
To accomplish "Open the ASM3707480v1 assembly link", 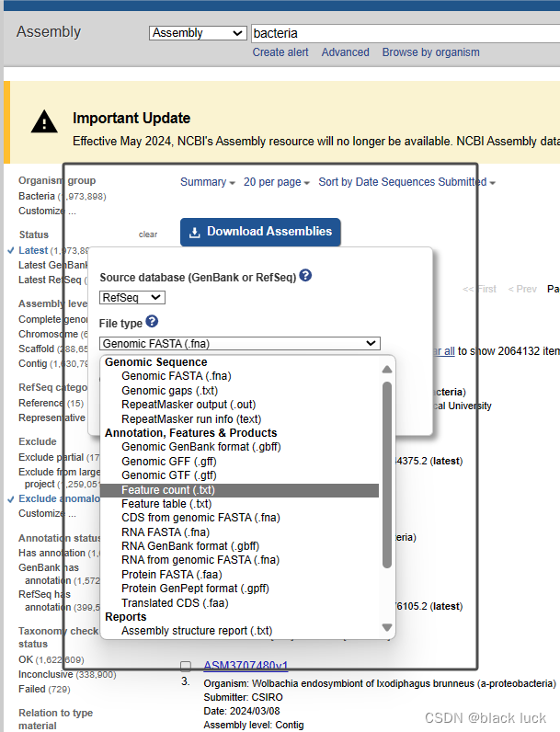I will coord(246,666).
